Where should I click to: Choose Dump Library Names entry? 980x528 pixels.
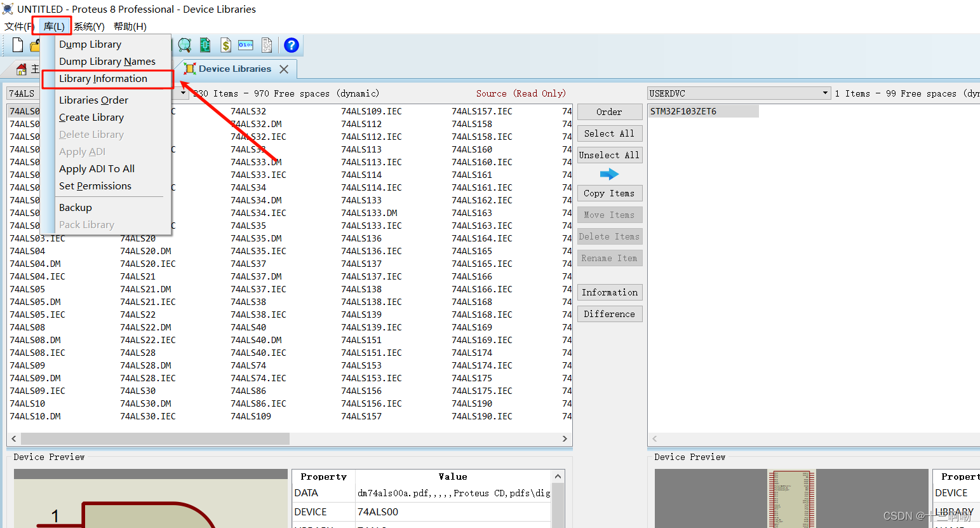pos(106,61)
